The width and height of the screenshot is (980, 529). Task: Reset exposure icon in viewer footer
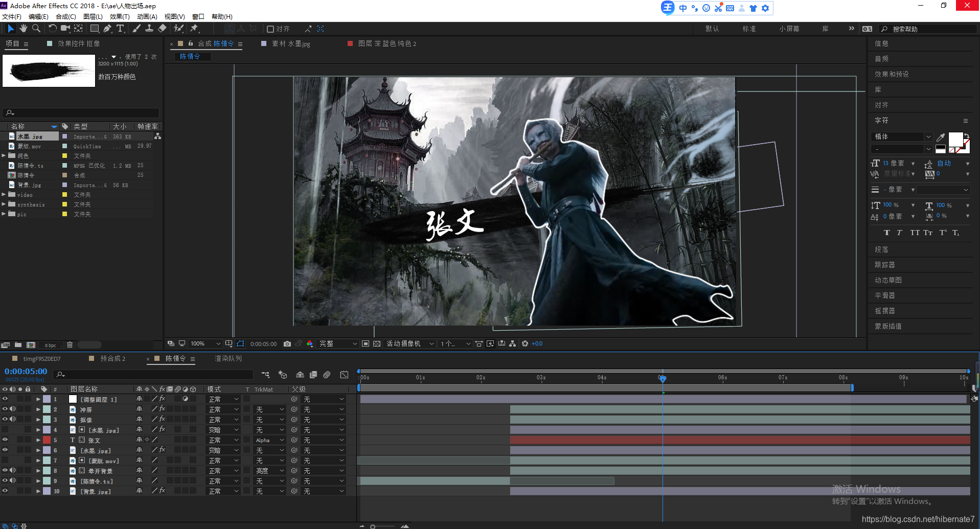(525, 344)
